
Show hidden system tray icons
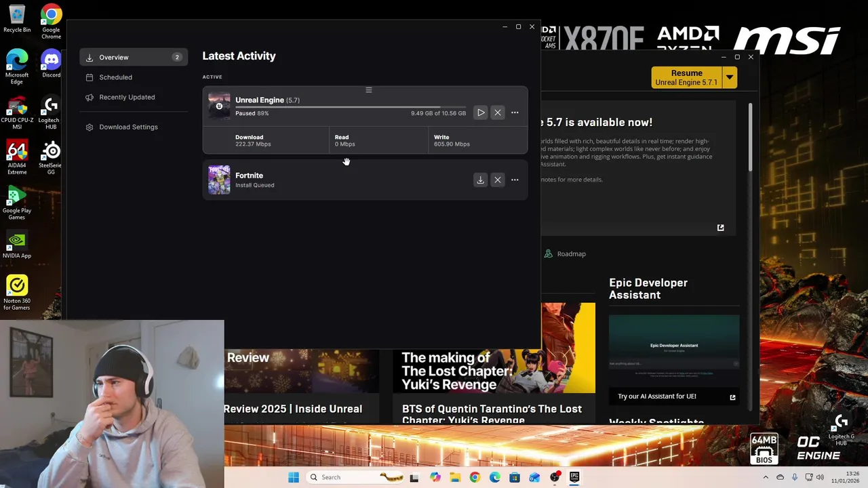point(766,477)
